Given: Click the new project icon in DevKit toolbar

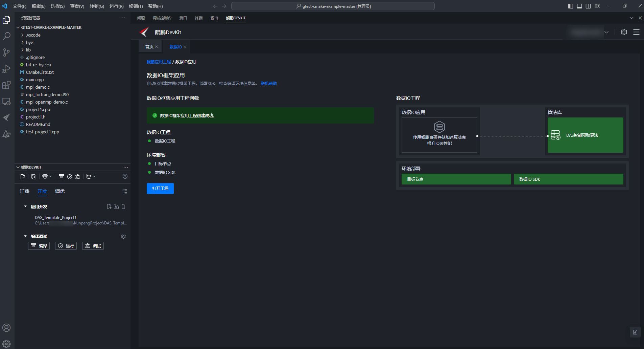Looking at the screenshot, I should click(23, 176).
